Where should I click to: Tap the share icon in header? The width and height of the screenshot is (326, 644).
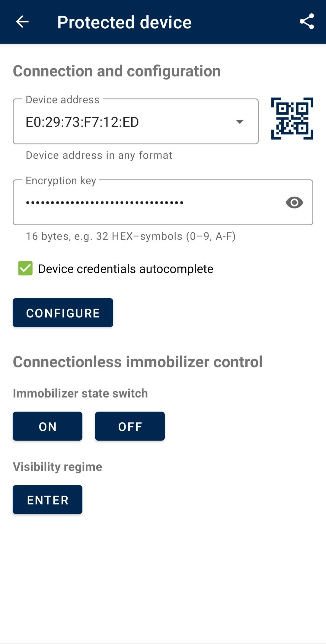pyautogui.click(x=307, y=22)
